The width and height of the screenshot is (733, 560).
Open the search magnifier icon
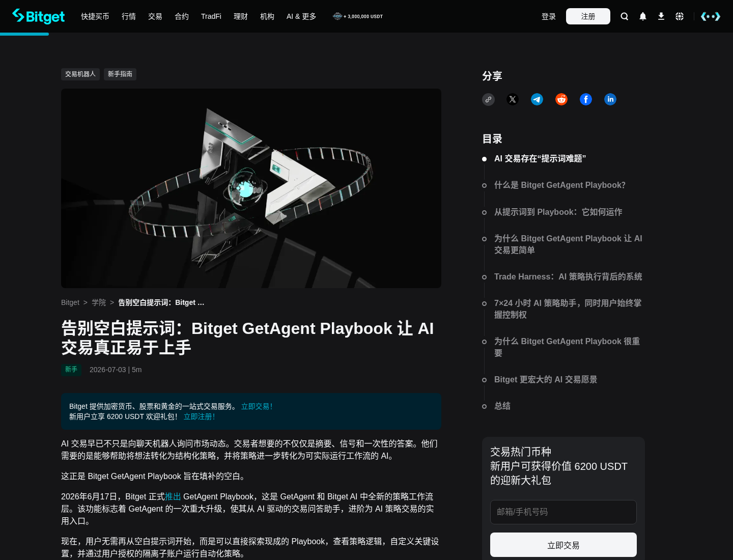pos(625,16)
